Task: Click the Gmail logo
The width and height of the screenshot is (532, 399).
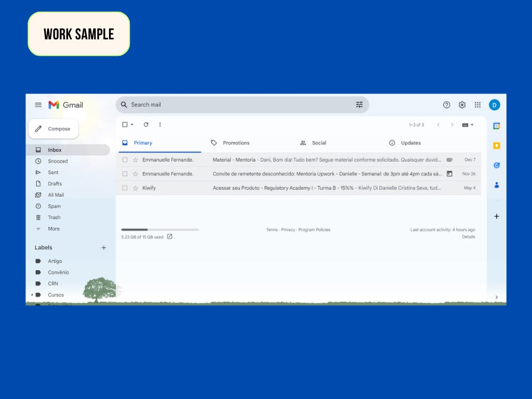Action: click(x=65, y=105)
